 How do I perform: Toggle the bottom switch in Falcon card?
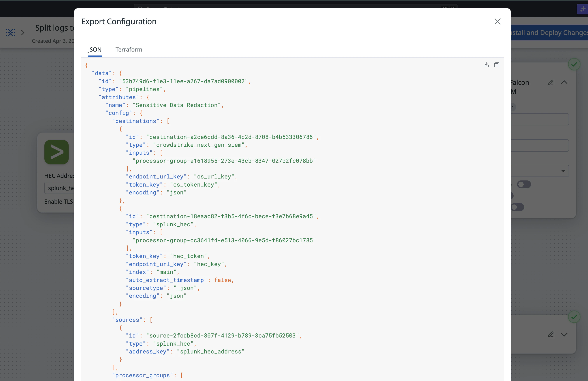[x=517, y=207]
